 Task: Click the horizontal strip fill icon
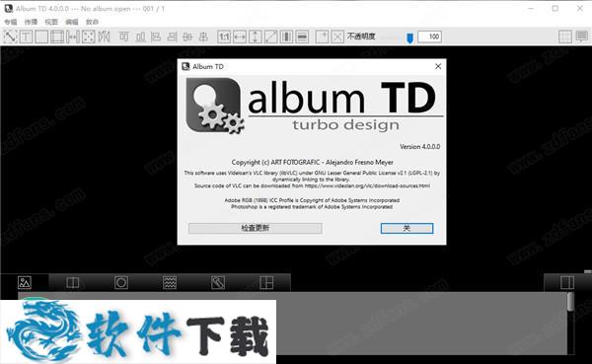(x=302, y=36)
